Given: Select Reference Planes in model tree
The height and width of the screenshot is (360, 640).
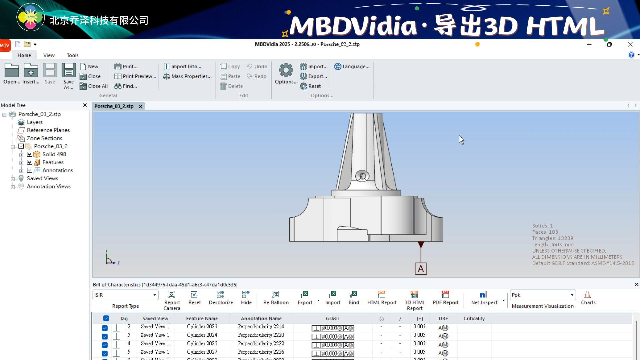Looking at the screenshot, I should [x=48, y=130].
